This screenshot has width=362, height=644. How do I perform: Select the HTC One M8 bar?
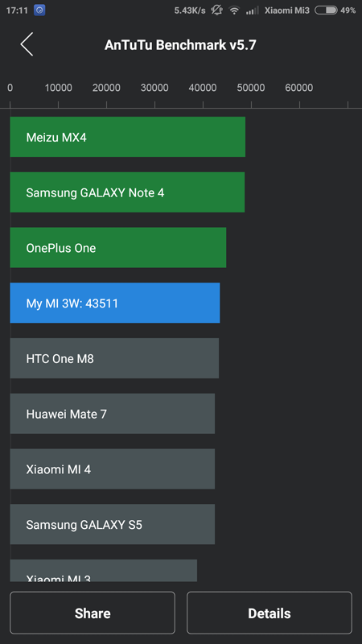pyautogui.click(x=114, y=358)
